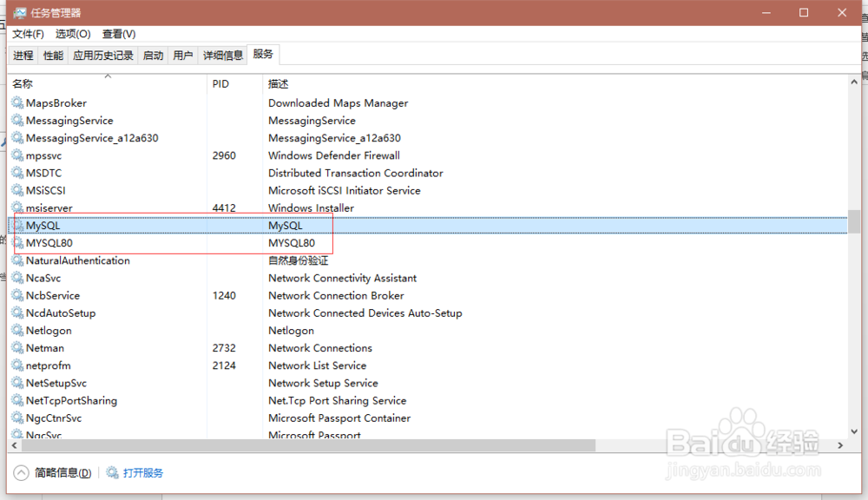
Task: Click the gear icon beside 打开服务
Action: click(x=112, y=472)
